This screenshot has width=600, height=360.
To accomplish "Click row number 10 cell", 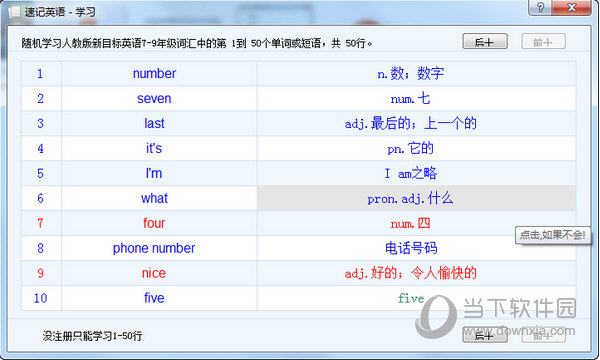I will click(41, 298).
